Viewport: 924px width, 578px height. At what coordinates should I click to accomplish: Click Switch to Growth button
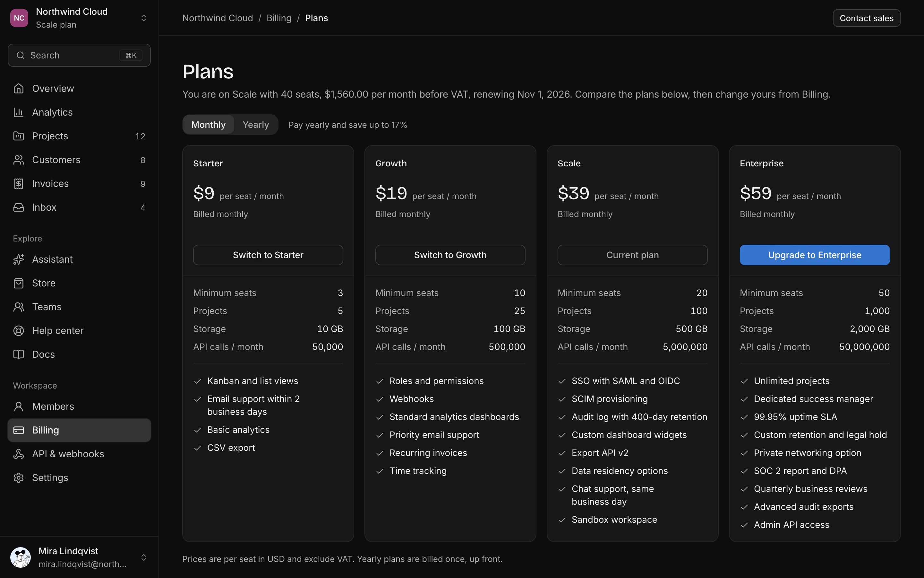tap(450, 255)
